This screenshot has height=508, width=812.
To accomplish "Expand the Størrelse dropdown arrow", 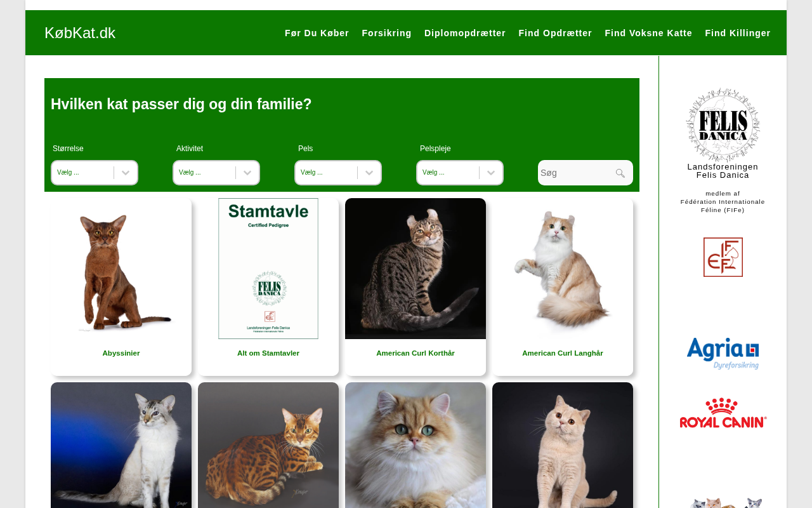I will coord(126,173).
